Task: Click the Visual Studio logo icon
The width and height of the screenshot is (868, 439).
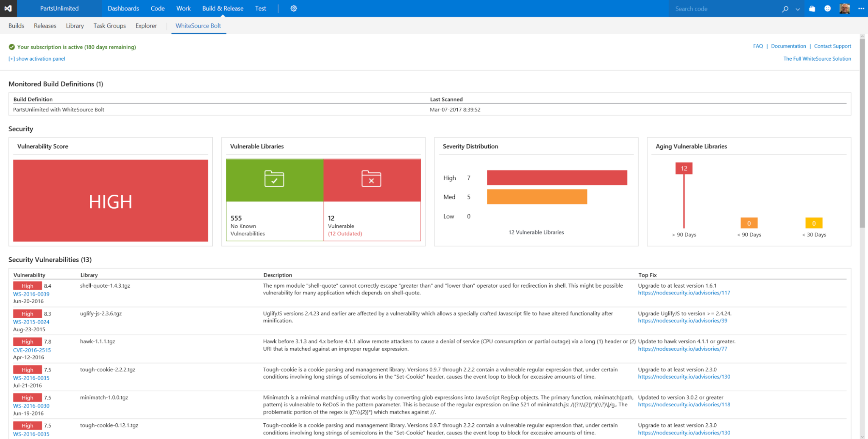Action: click(x=8, y=8)
